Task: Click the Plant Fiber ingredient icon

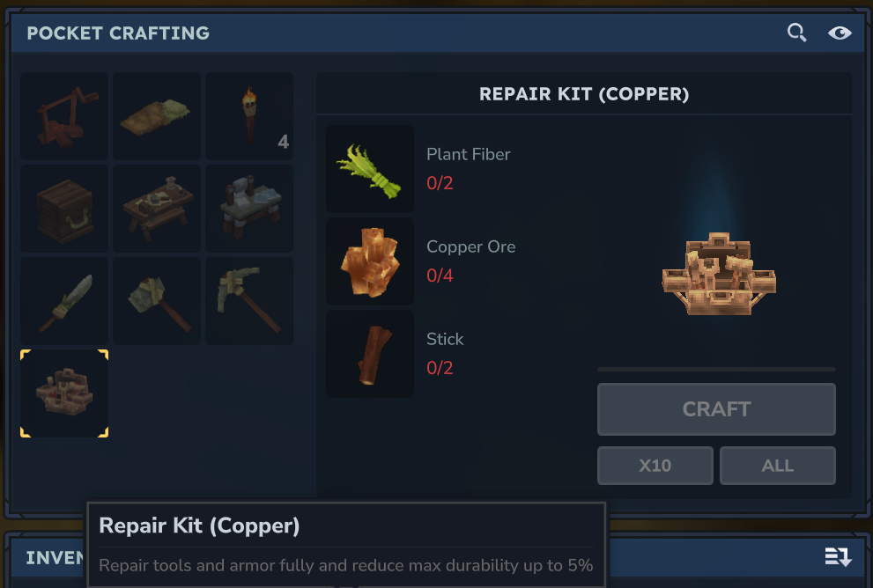Action: [x=370, y=169]
